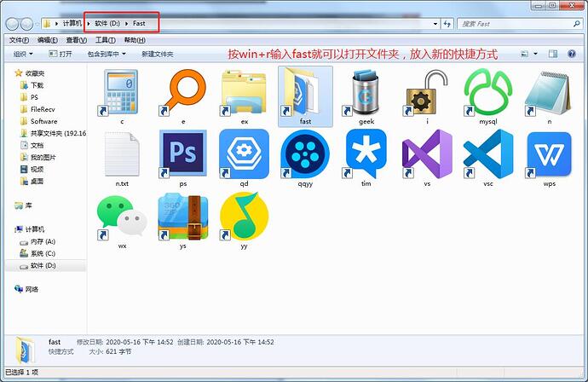Open the help question mark icon

pyautogui.click(x=572, y=54)
